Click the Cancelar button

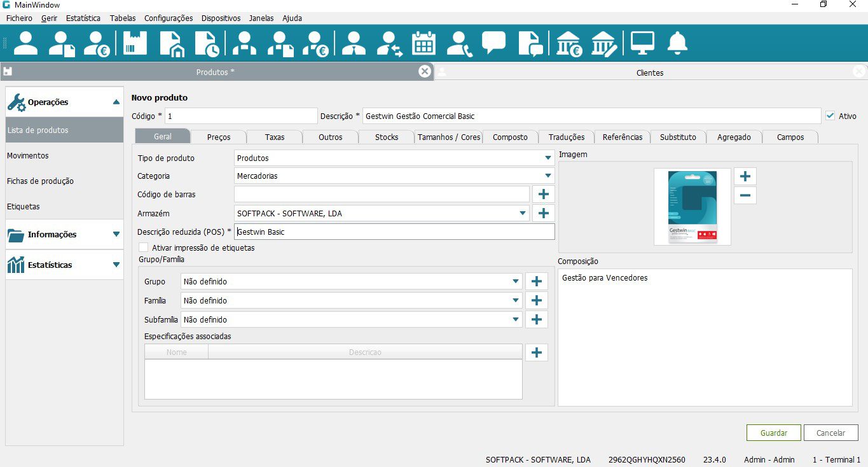[831, 433]
